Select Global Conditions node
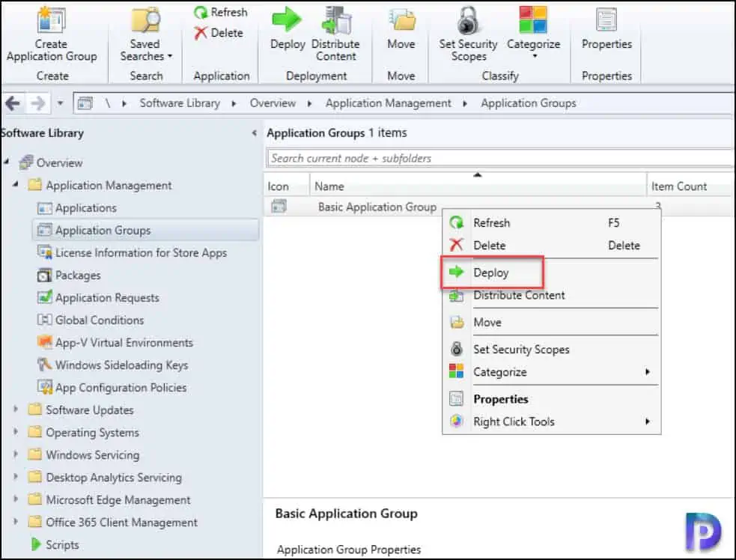 click(100, 320)
